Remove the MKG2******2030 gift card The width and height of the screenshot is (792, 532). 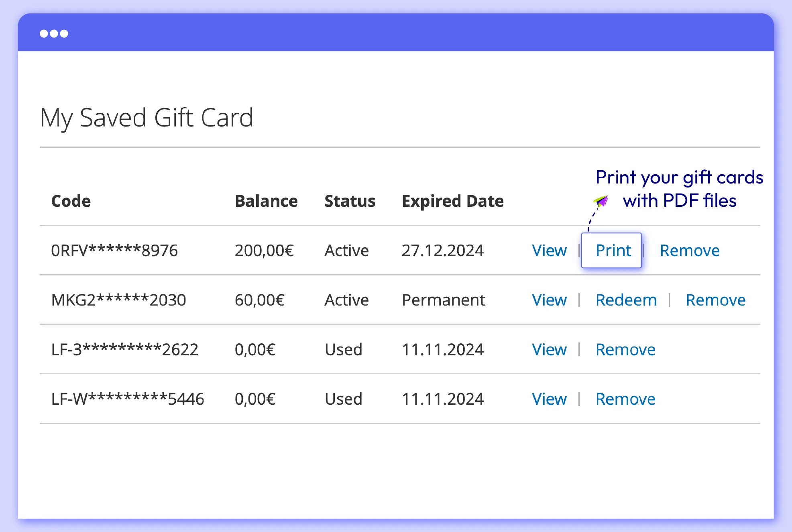(x=715, y=300)
